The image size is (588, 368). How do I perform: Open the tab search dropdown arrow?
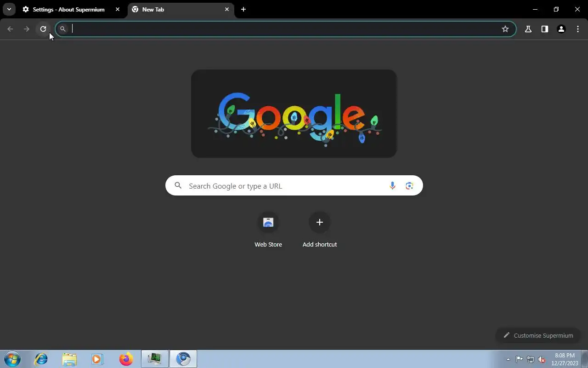[x=9, y=9]
